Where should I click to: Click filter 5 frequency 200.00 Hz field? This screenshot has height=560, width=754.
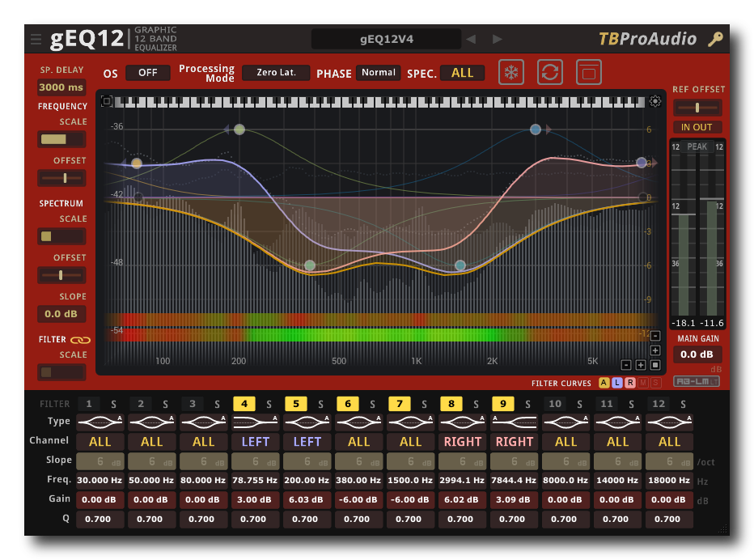point(307,480)
